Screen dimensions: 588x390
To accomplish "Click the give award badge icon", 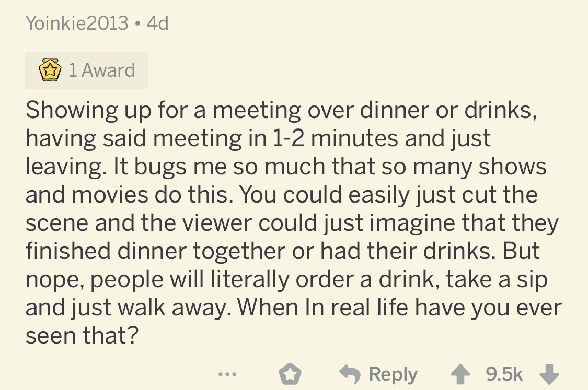I will (290, 374).
